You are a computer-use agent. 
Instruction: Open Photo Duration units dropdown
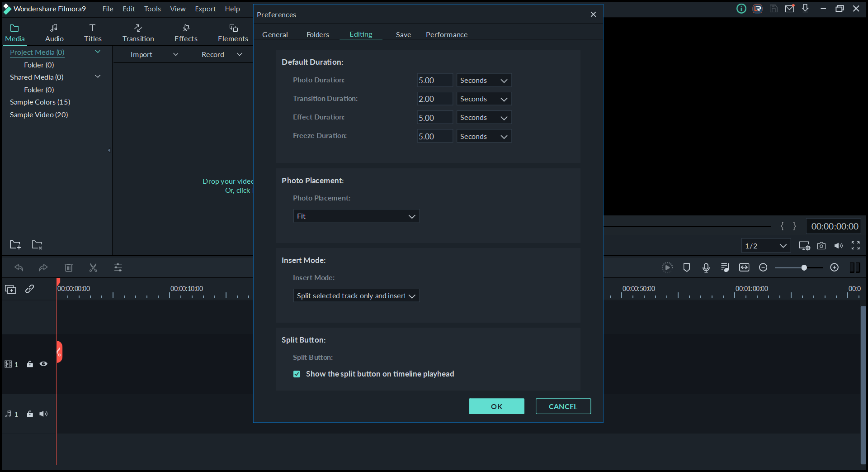pos(484,80)
